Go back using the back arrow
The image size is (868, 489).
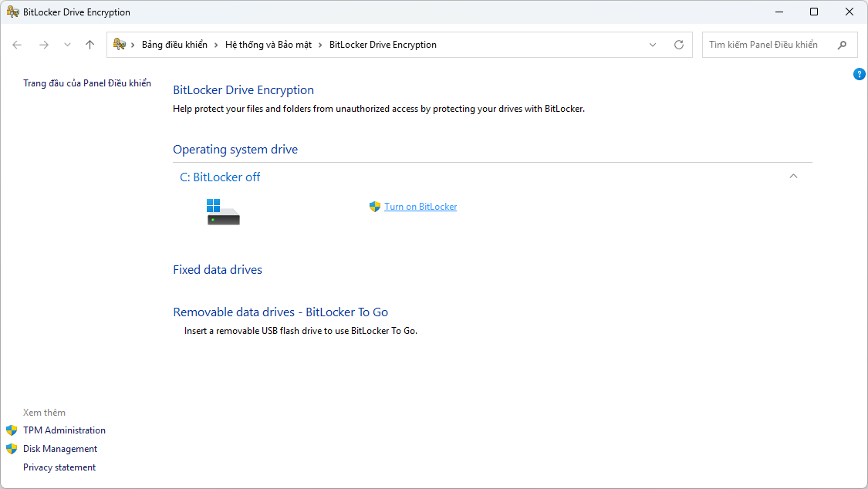pos(17,45)
